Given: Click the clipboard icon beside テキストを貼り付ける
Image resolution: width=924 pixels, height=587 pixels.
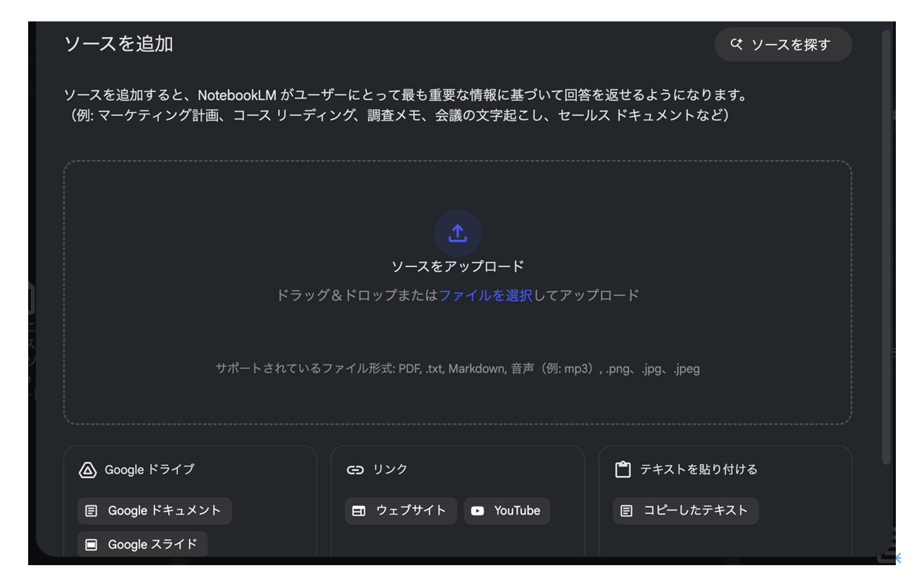Looking at the screenshot, I should pyautogui.click(x=624, y=469).
